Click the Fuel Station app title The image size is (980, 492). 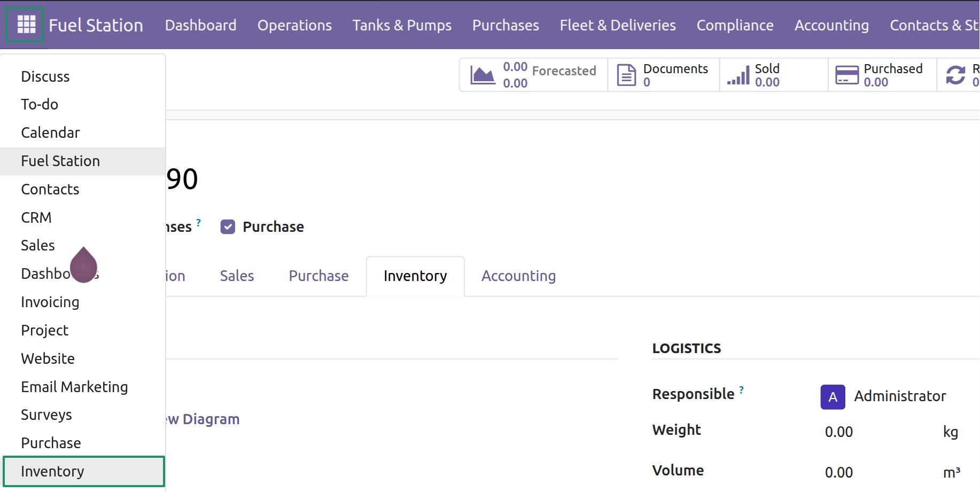pos(96,25)
